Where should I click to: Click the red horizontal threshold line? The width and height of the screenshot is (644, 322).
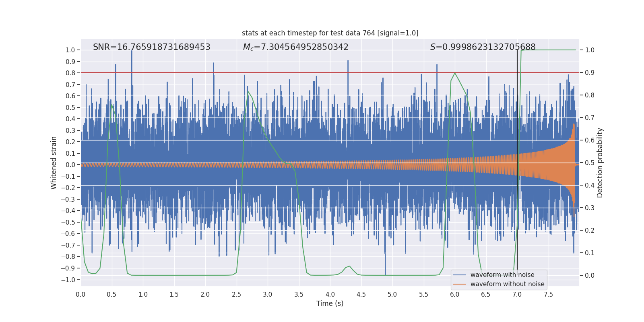tap(330, 72)
